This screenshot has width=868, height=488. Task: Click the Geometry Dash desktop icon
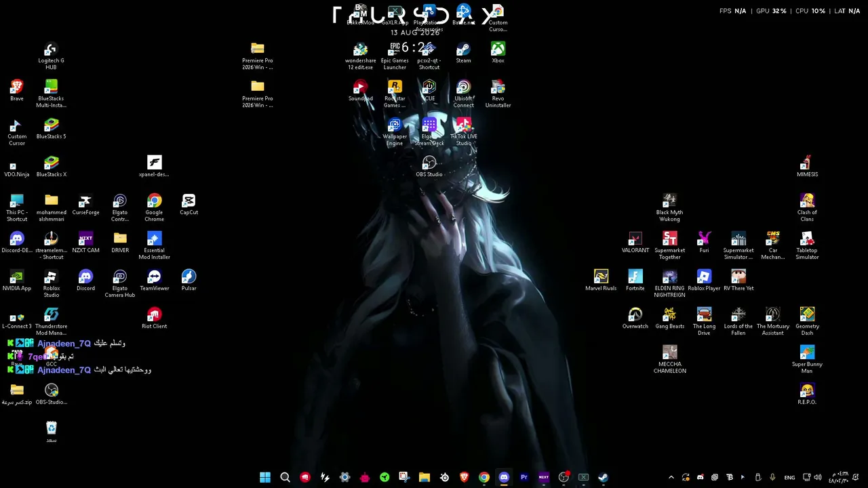point(807,322)
